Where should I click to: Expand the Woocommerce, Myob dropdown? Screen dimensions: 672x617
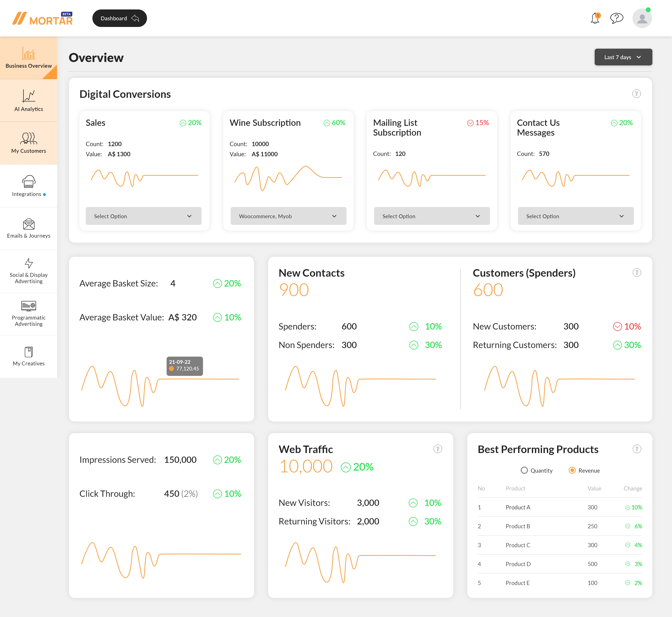click(288, 216)
